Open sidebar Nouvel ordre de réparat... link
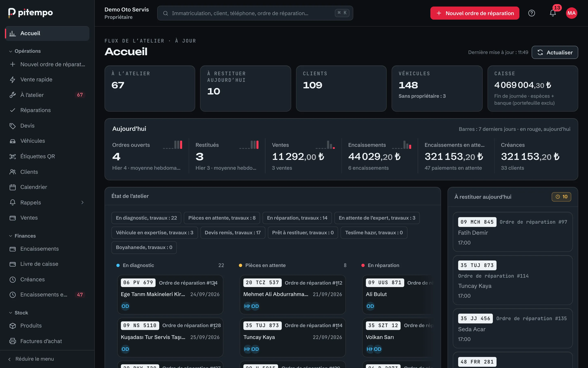 pyautogui.click(x=47, y=64)
